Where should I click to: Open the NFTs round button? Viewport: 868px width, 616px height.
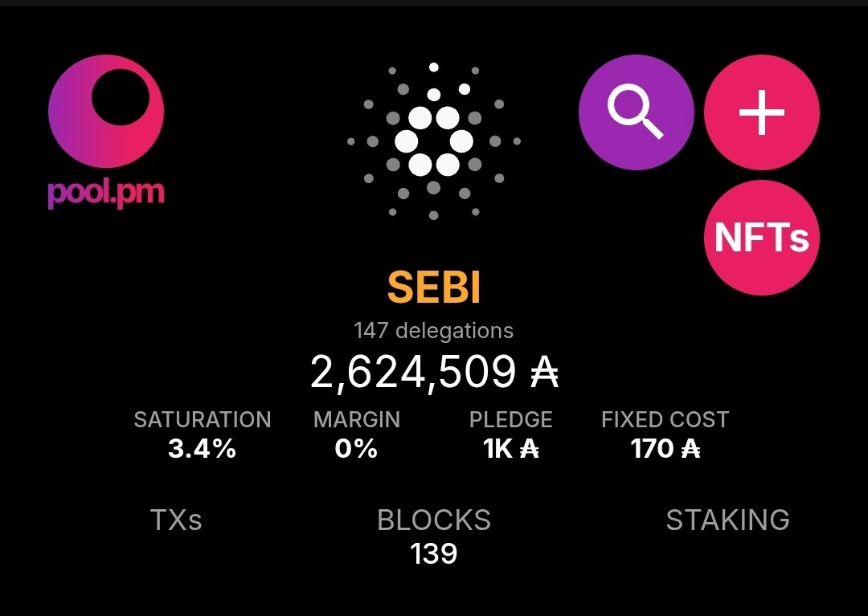[x=761, y=238]
